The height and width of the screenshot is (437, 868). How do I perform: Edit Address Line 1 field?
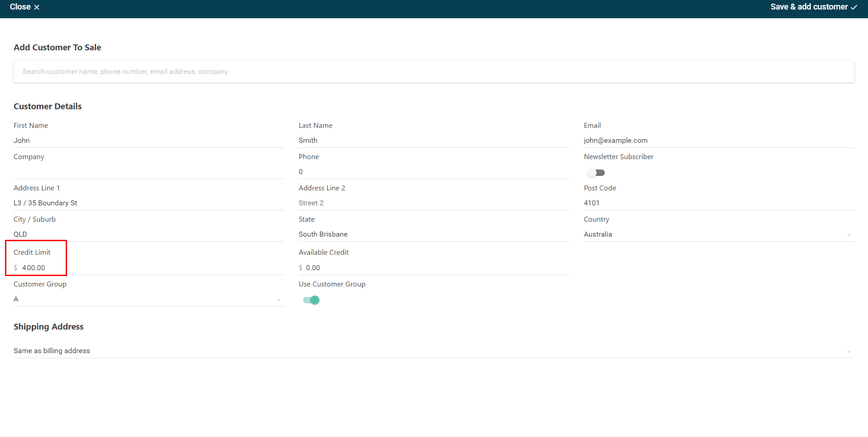(149, 203)
